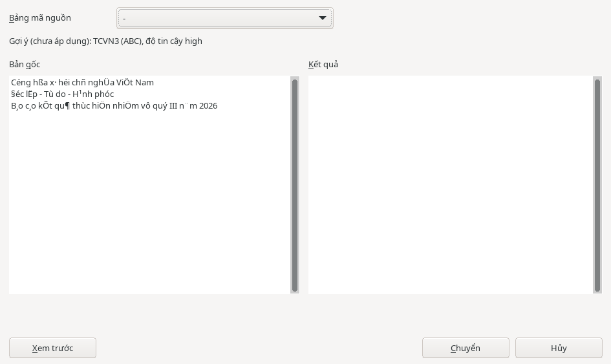611x364 pixels.
Task: Click the Kết quả pane scrollbar
Action: [597, 185]
